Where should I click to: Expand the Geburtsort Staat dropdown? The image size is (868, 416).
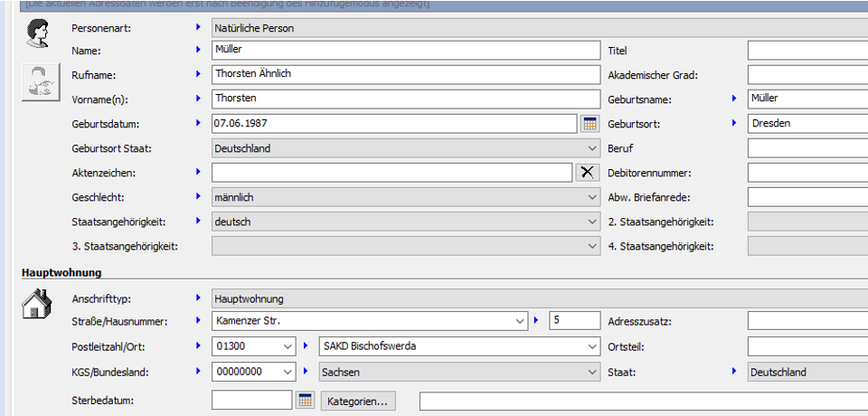(x=592, y=147)
